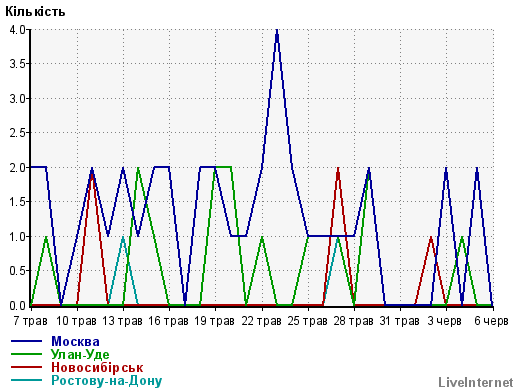Click the 3 черв date label
Viewport: 520px width, 392px height.
click(445, 321)
